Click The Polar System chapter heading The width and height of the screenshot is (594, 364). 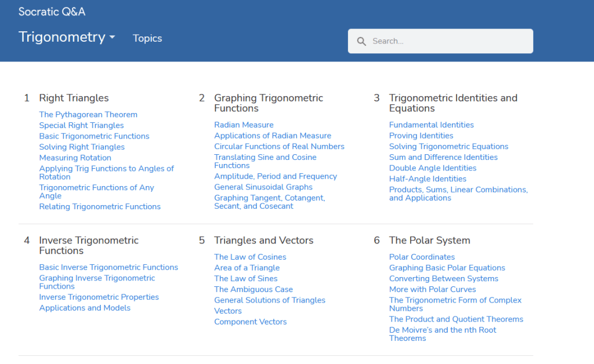tap(429, 241)
